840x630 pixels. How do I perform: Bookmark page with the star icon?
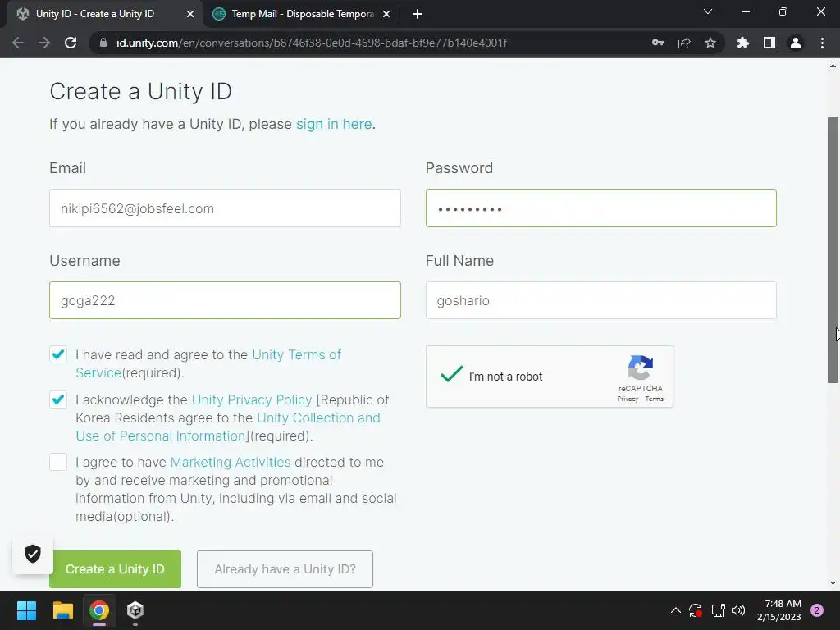pyautogui.click(x=710, y=43)
